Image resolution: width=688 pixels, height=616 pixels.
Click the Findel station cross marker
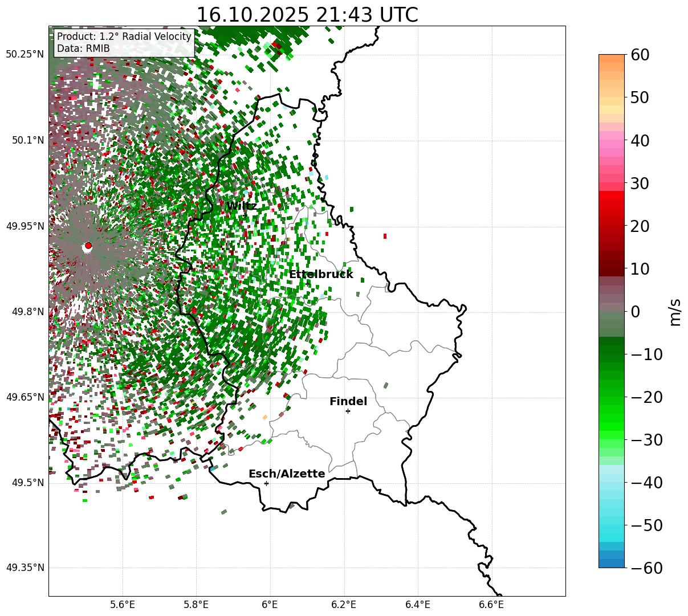(348, 411)
